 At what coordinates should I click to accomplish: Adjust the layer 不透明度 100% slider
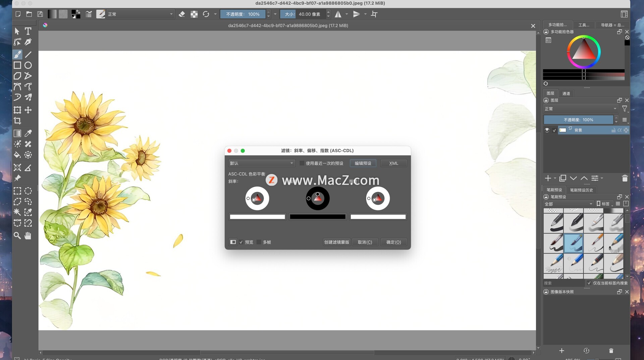[x=579, y=120]
